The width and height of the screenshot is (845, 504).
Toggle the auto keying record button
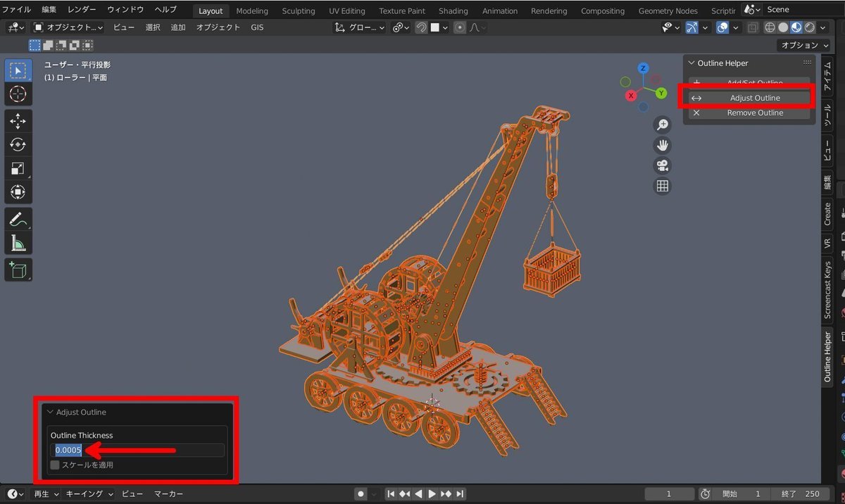(x=361, y=494)
